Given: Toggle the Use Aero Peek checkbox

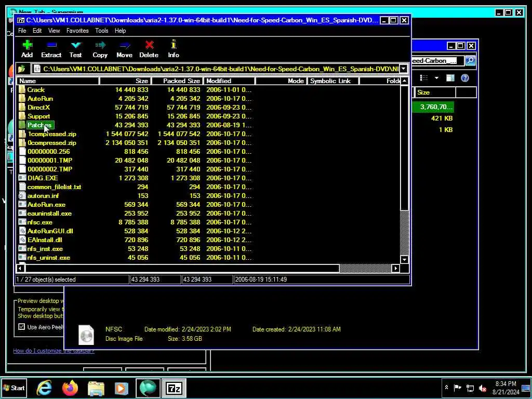Looking at the screenshot, I should pyautogui.click(x=22, y=327).
